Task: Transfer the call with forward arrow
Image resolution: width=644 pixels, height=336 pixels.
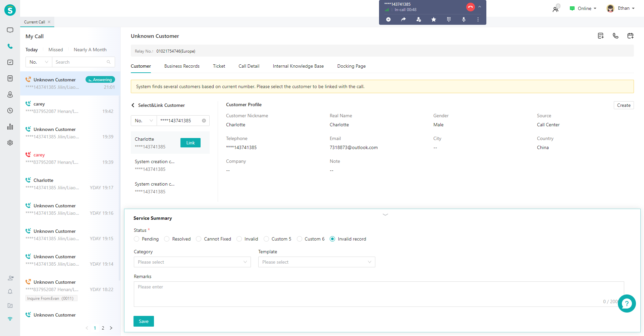Action: 404,19
